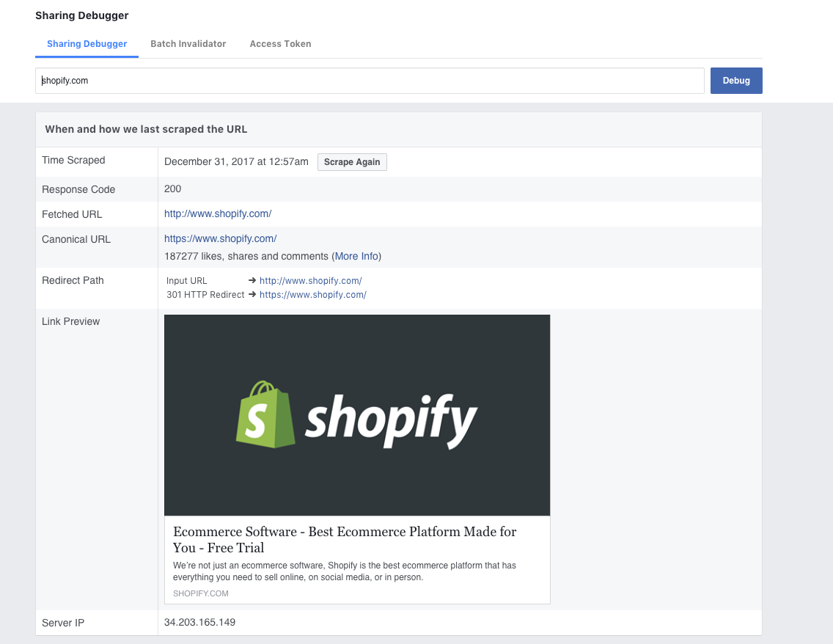Image resolution: width=833 pixels, height=644 pixels.
Task: Click the Shopify logo preview image
Action: pyautogui.click(x=357, y=415)
